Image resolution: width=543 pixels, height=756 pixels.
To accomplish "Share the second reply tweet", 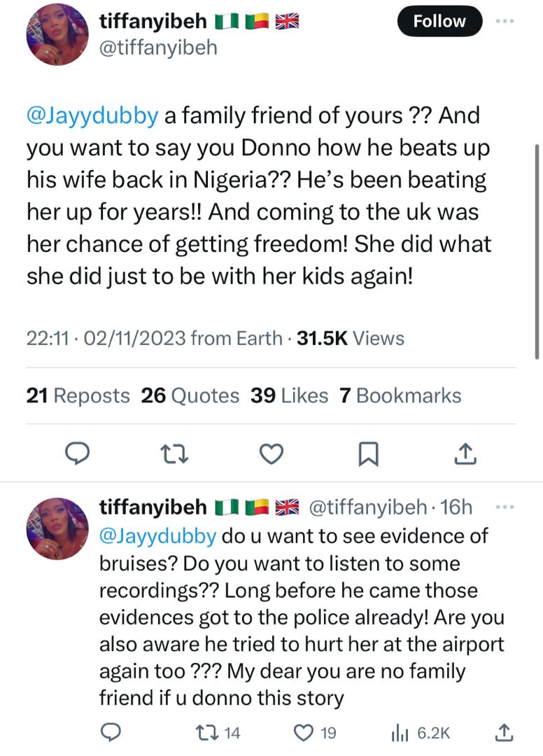I will tap(504, 732).
